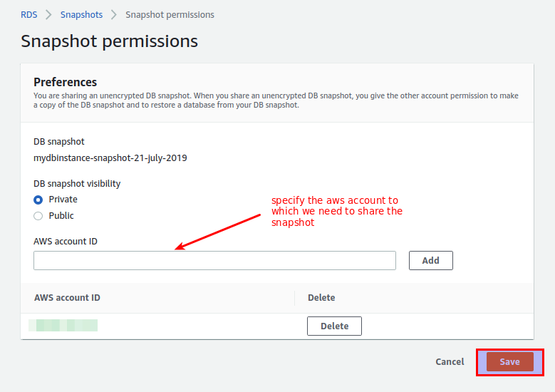This screenshot has height=392, width=555.
Task: Click the AWS account ID column header
Action: (67, 298)
